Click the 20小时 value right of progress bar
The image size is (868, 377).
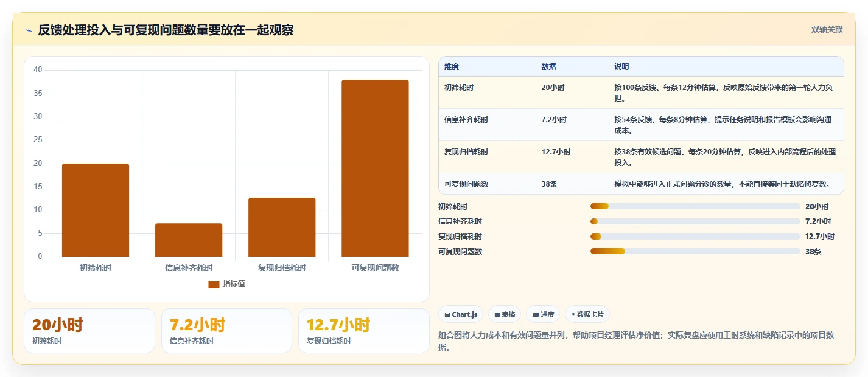[817, 207]
